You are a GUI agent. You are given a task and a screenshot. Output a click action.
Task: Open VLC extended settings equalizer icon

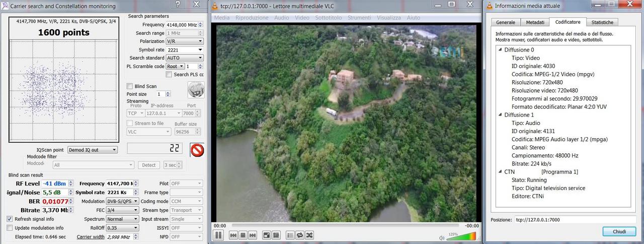[276, 235]
